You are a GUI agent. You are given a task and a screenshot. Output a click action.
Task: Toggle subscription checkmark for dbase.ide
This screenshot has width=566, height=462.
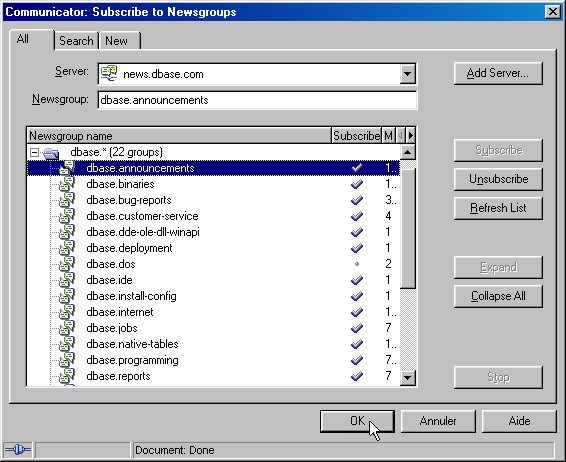click(x=357, y=280)
